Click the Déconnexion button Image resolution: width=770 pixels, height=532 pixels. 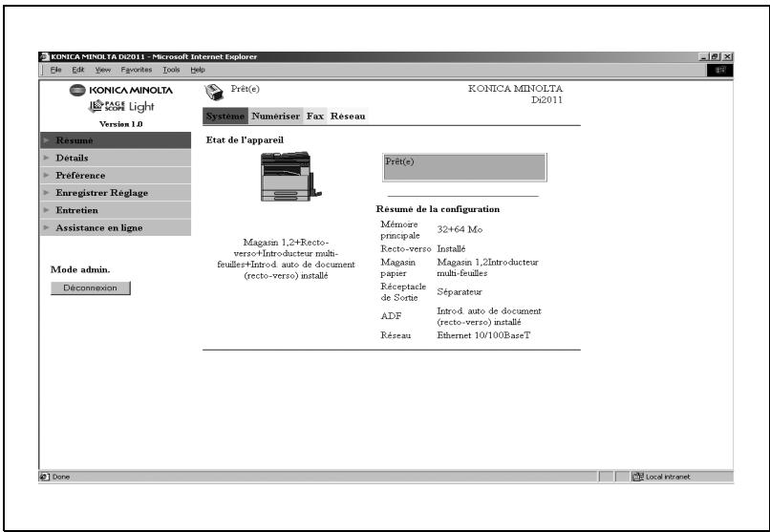coord(91,288)
